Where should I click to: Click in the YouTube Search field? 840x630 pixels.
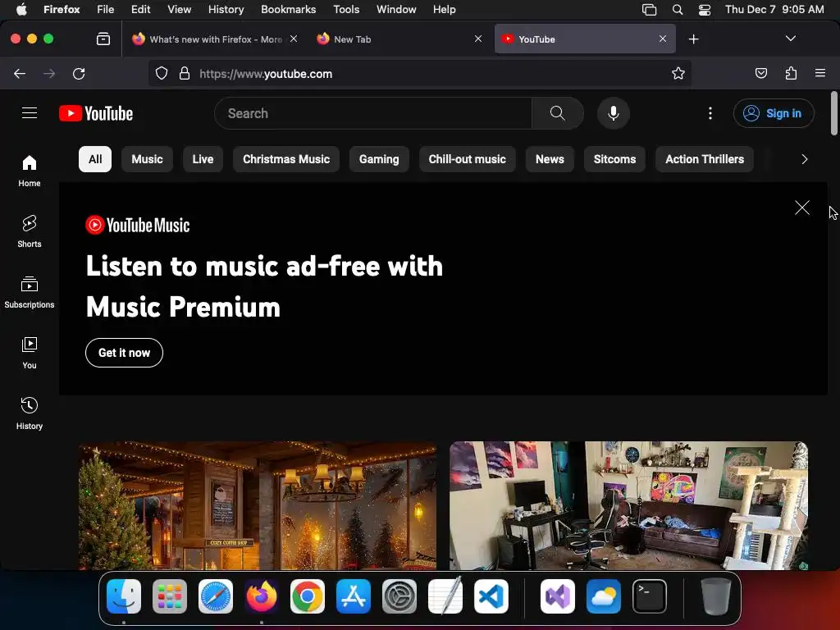[373, 113]
